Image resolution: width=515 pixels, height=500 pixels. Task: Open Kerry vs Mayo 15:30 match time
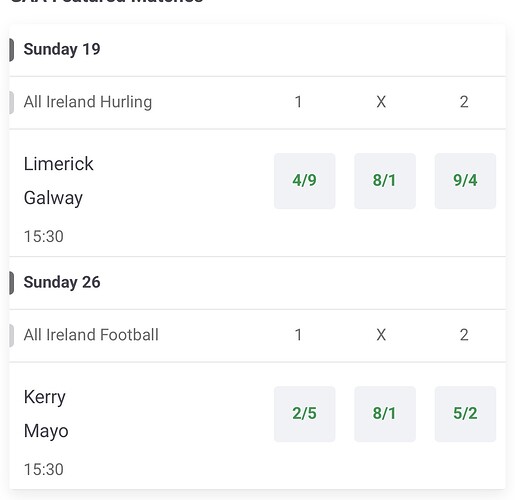(x=44, y=469)
